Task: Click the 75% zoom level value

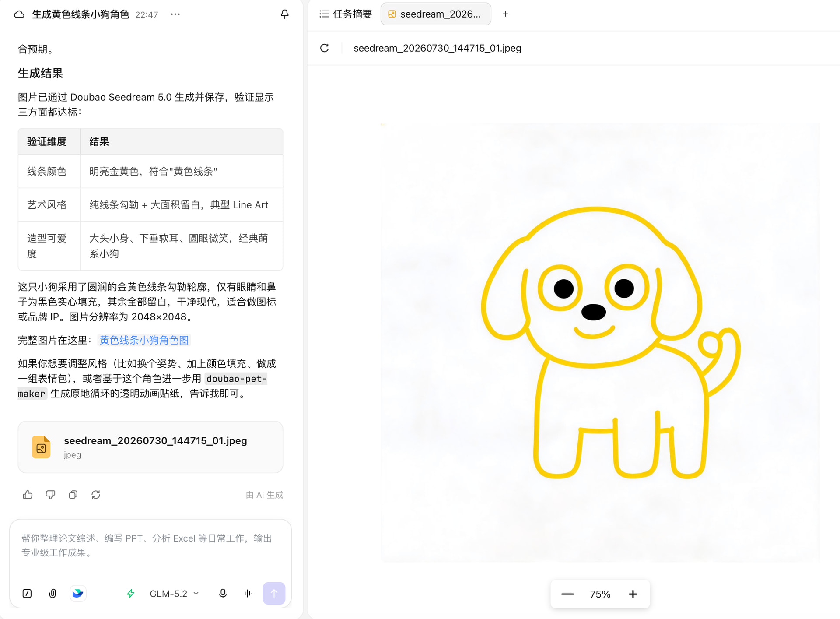Action: [600, 594]
